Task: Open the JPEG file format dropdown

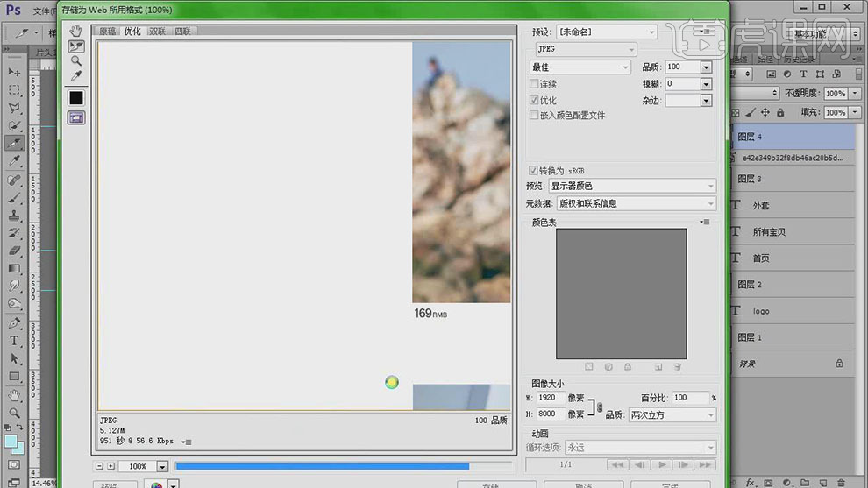Action: [x=587, y=49]
